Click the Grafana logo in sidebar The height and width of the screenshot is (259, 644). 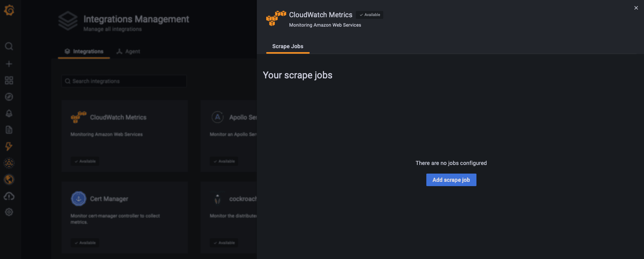(x=9, y=10)
